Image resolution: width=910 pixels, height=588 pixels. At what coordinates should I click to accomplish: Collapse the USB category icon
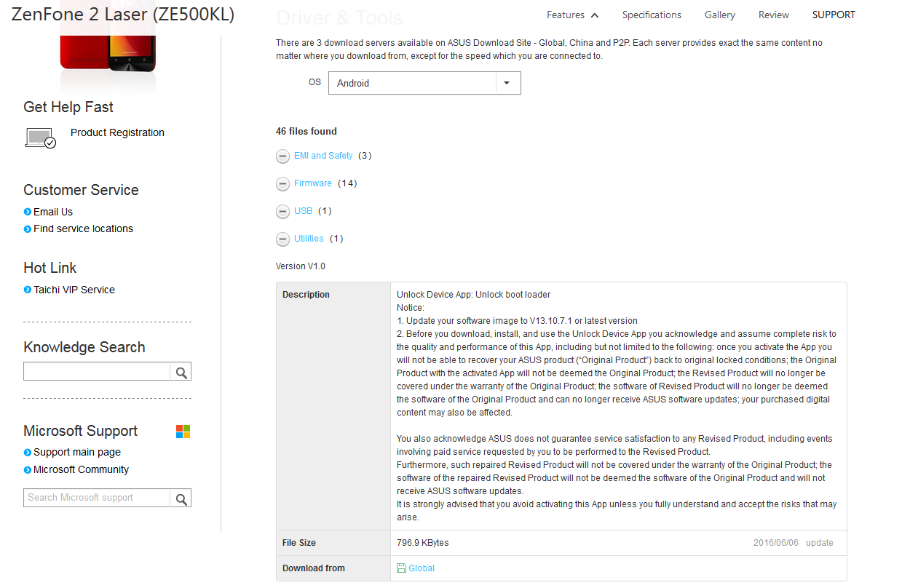point(282,212)
